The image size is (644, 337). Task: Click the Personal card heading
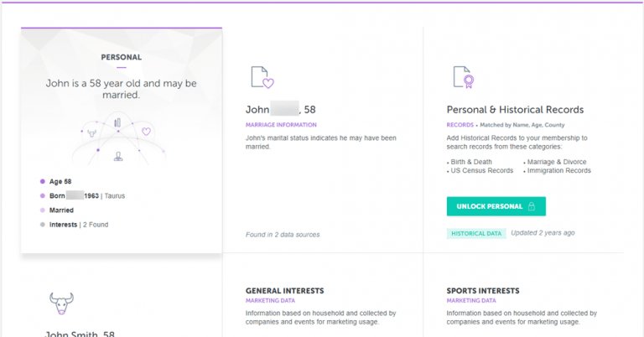(x=121, y=58)
